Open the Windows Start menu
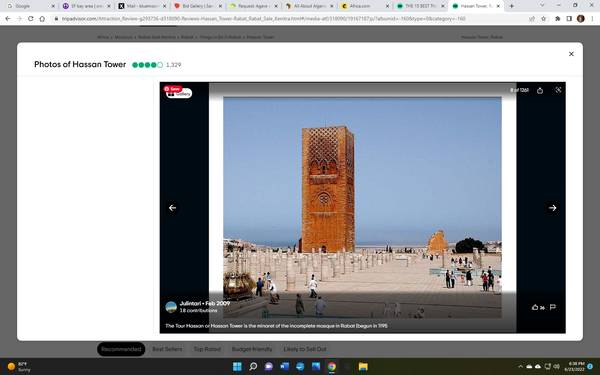Viewport: 600px width, 375px height. (237, 366)
